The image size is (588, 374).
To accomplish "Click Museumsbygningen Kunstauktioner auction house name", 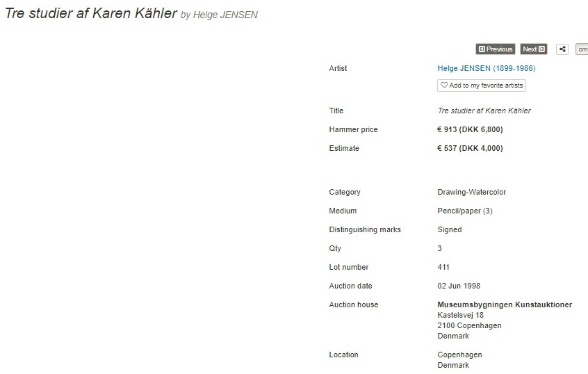I will tap(505, 304).
